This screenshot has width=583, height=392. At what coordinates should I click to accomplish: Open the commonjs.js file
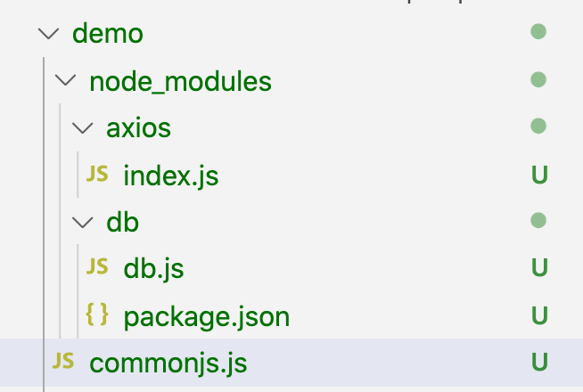168,363
